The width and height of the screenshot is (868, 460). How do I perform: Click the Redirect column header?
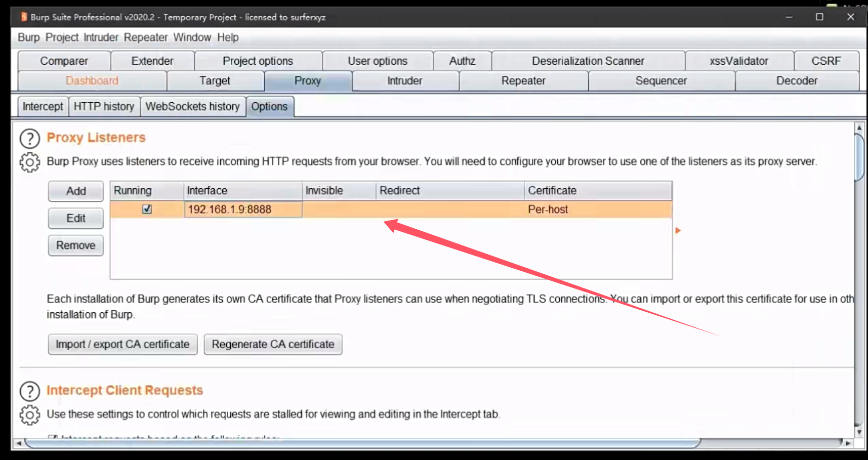(x=450, y=191)
